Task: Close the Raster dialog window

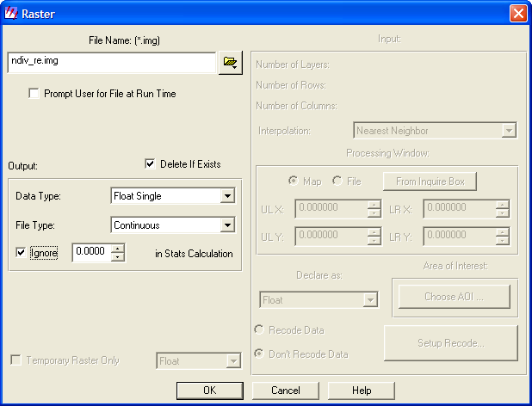Action: pyautogui.click(x=517, y=13)
